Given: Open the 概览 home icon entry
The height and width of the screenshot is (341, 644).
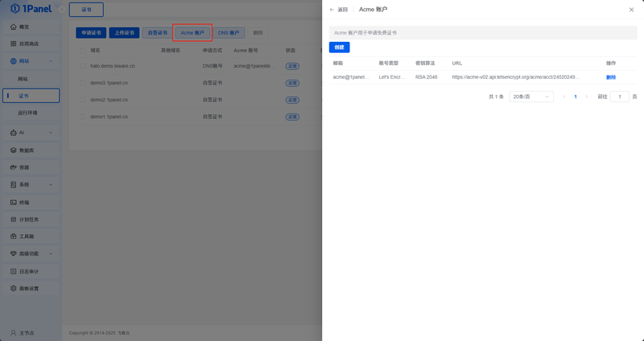Looking at the screenshot, I should coord(14,27).
